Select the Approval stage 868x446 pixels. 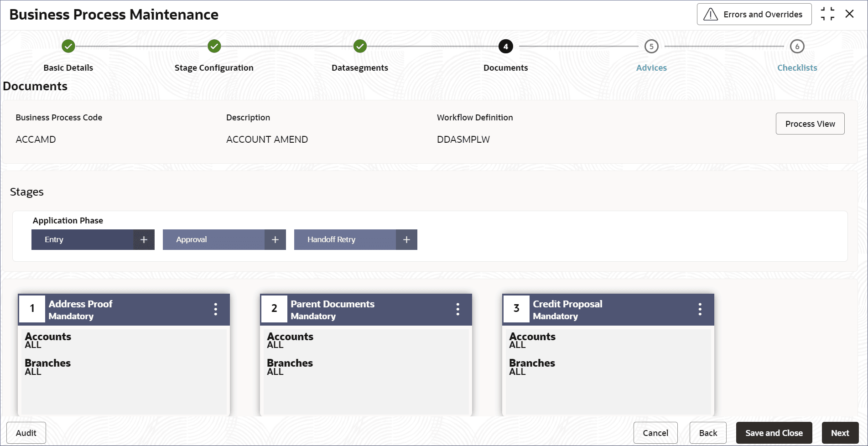[213, 240]
